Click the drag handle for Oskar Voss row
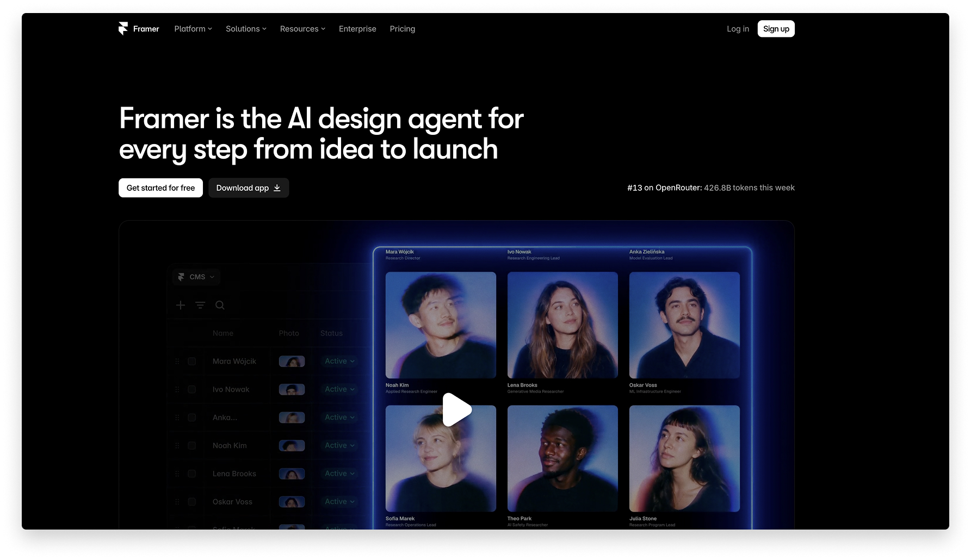The width and height of the screenshot is (971, 560). click(x=177, y=502)
